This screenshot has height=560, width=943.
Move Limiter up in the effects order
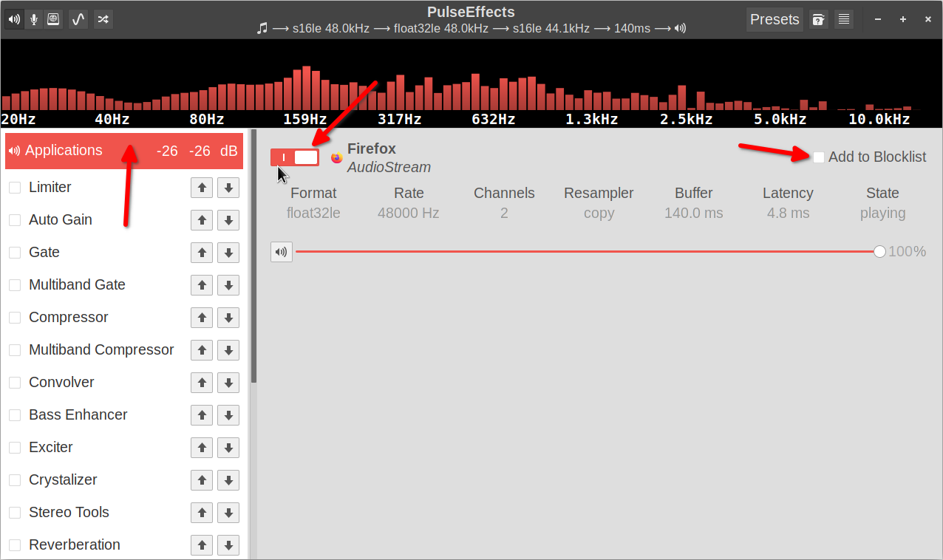click(202, 188)
